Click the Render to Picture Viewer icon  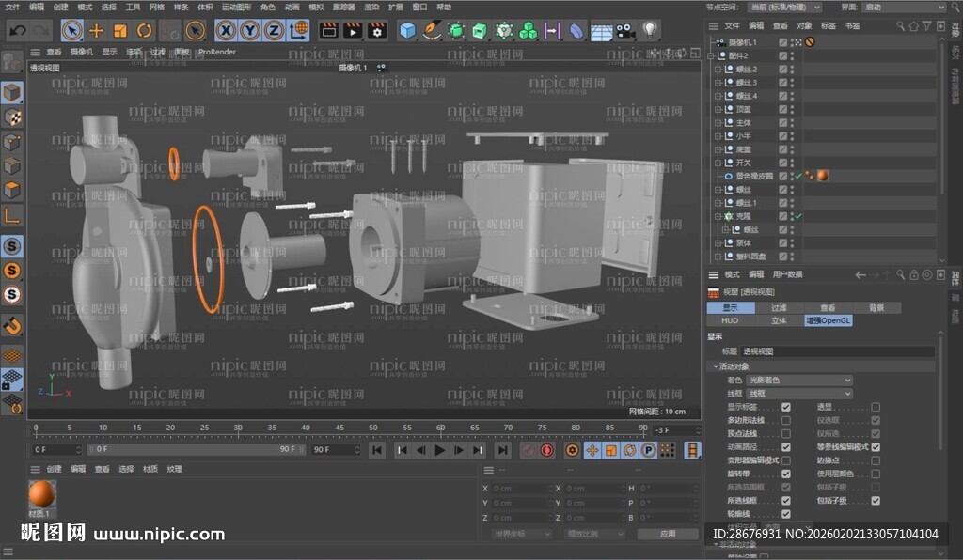351,30
